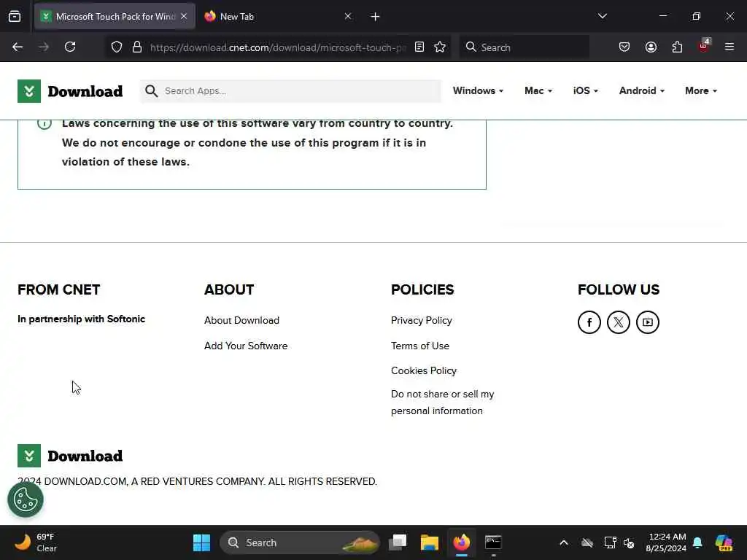Screen dimensions: 747x560
Task: Open the Copilot icon in taskbar
Action: click(724, 542)
